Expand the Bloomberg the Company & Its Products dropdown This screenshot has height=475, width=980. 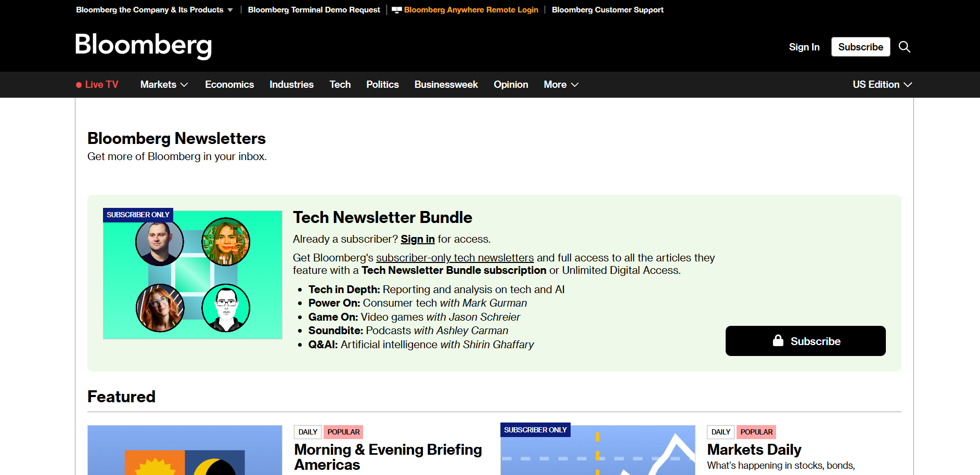click(x=154, y=10)
